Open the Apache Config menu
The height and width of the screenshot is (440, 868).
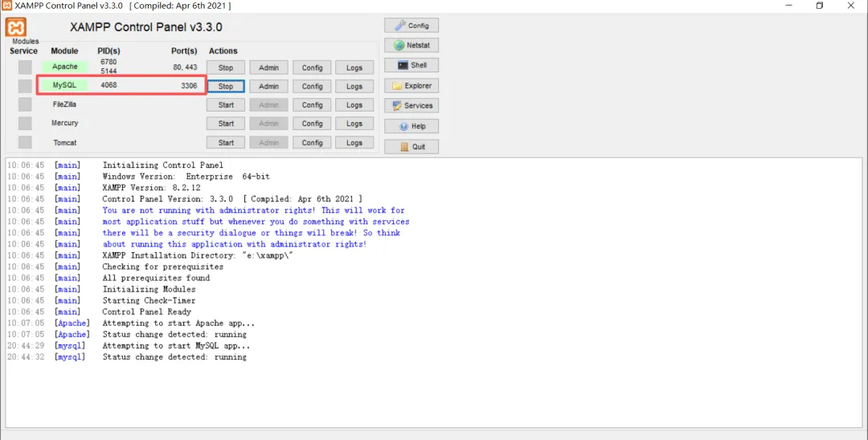click(x=312, y=67)
